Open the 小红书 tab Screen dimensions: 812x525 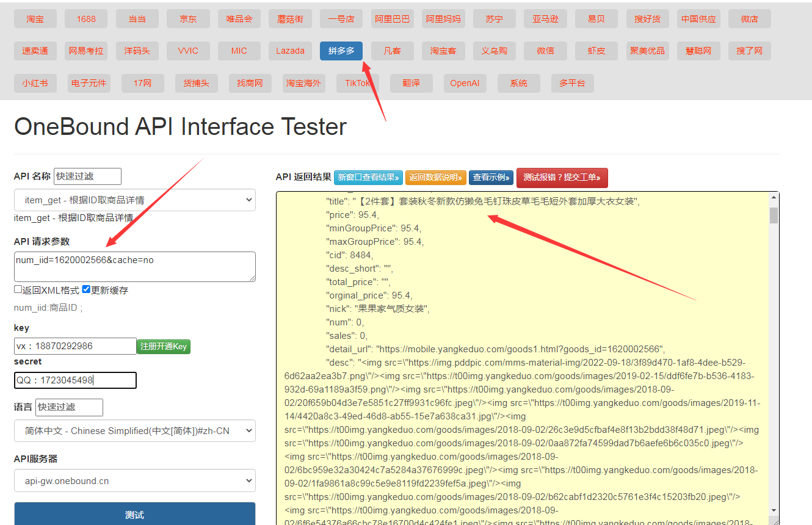35,83
